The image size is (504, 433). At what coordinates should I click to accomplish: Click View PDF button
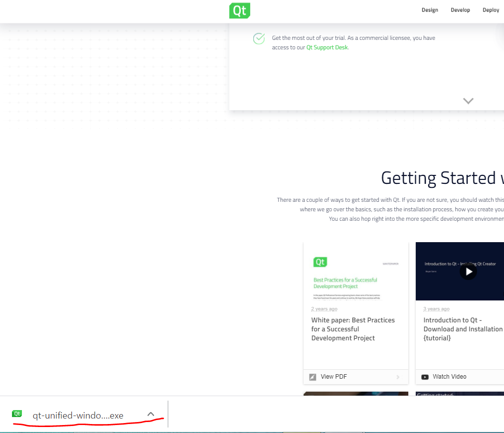click(356, 377)
